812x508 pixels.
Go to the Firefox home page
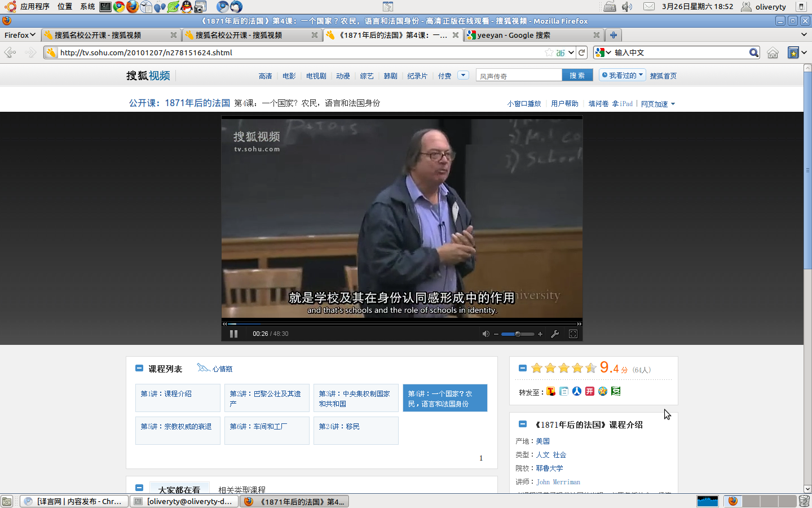(x=773, y=52)
